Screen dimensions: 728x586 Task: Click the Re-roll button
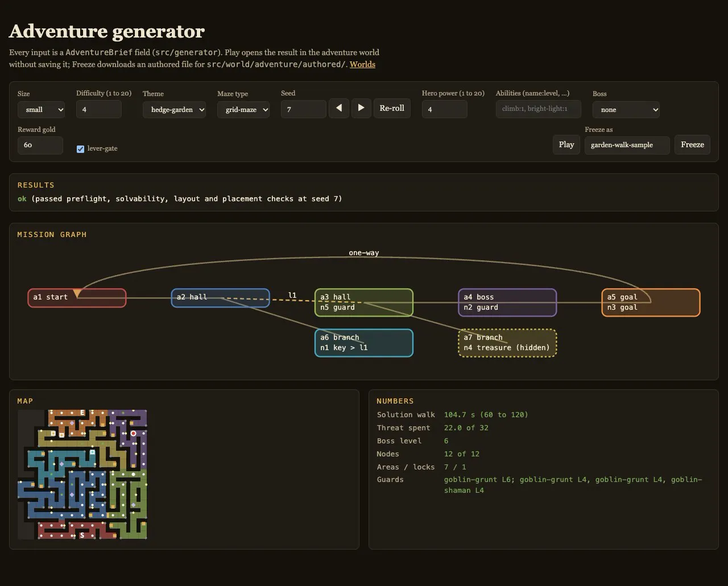tap(392, 108)
